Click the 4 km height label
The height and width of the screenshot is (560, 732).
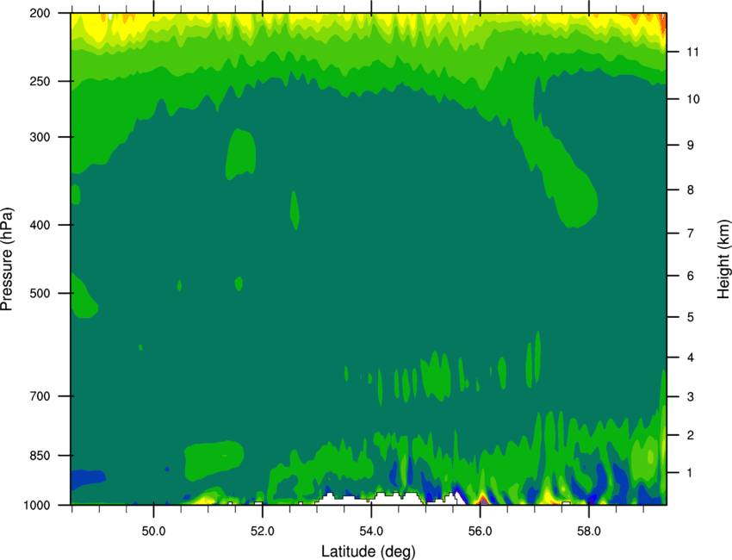click(x=690, y=358)
